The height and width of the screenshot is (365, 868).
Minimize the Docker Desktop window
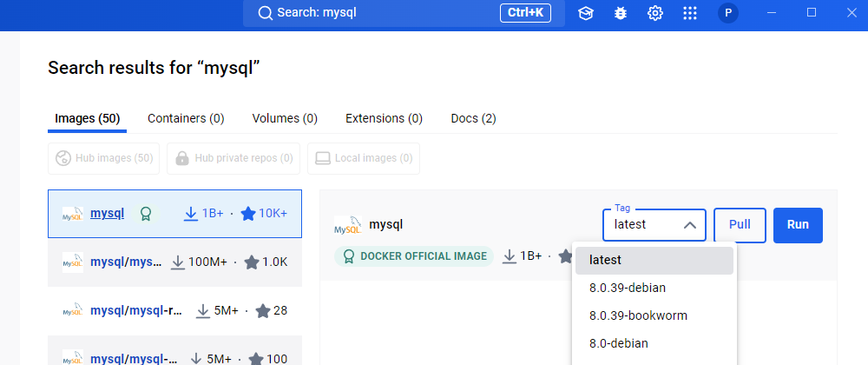(x=772, y=13)
